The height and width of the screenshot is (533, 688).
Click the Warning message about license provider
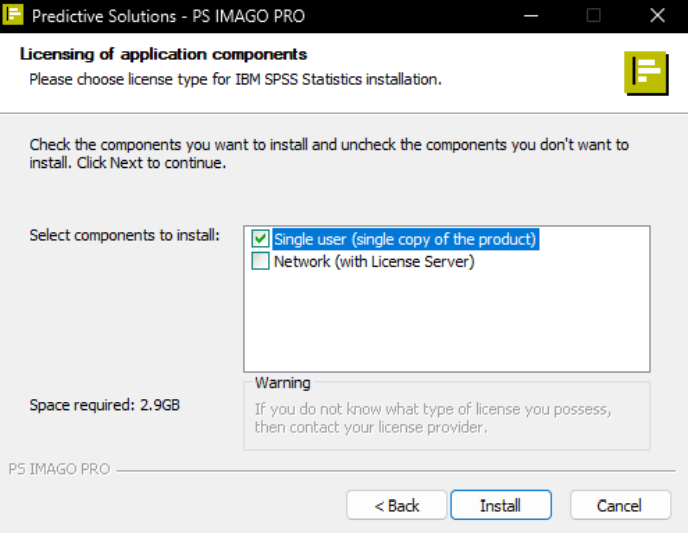point(433,418)
